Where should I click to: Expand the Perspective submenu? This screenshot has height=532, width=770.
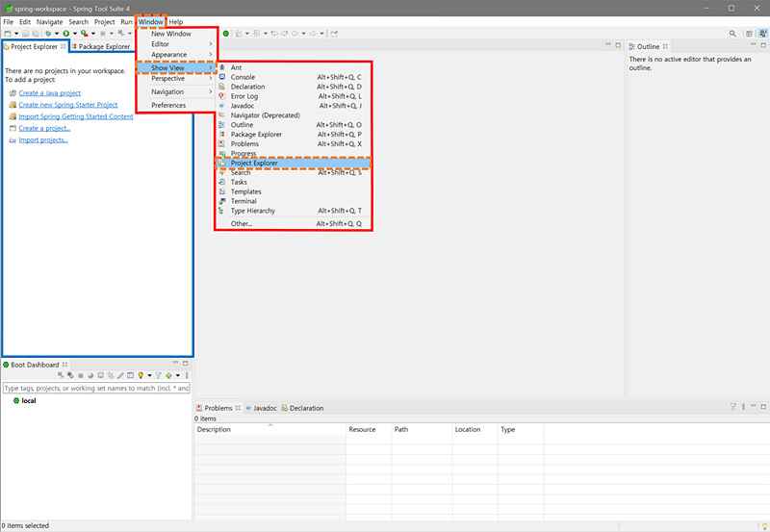tap(176, 79)
